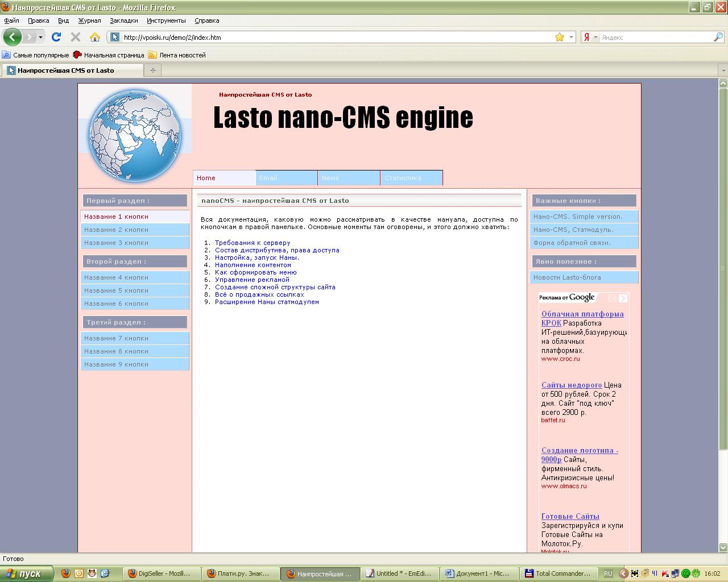The height and width of the screenshot is (582, 728).
Task: Go back with the green Back arrow
Action: click(13, 37)
